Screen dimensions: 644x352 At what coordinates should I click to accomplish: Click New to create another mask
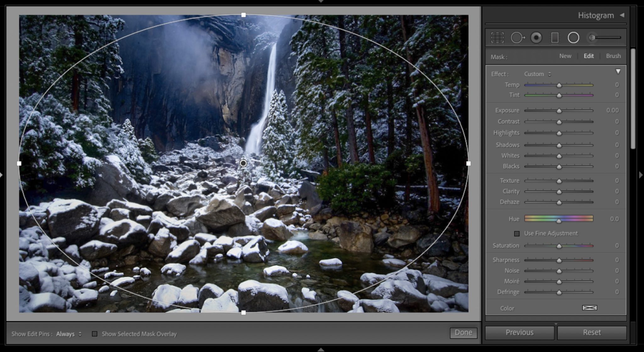pyautogui.click(x=565, y=56)
